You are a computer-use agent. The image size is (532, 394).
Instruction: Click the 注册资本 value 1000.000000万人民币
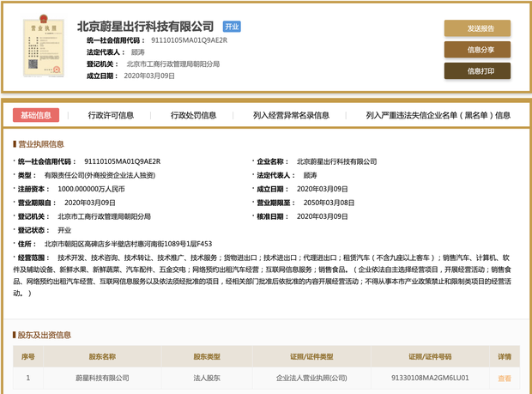(x=91, y=189)
